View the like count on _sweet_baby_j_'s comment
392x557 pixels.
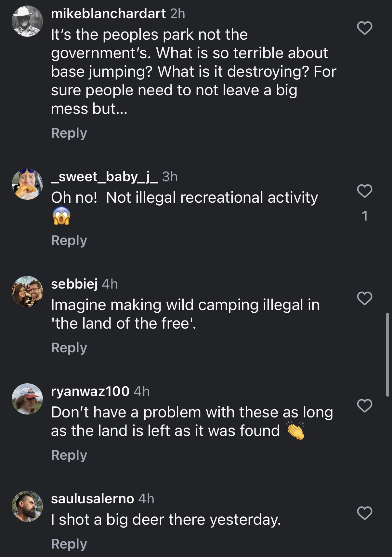click(x=364, y=216)
